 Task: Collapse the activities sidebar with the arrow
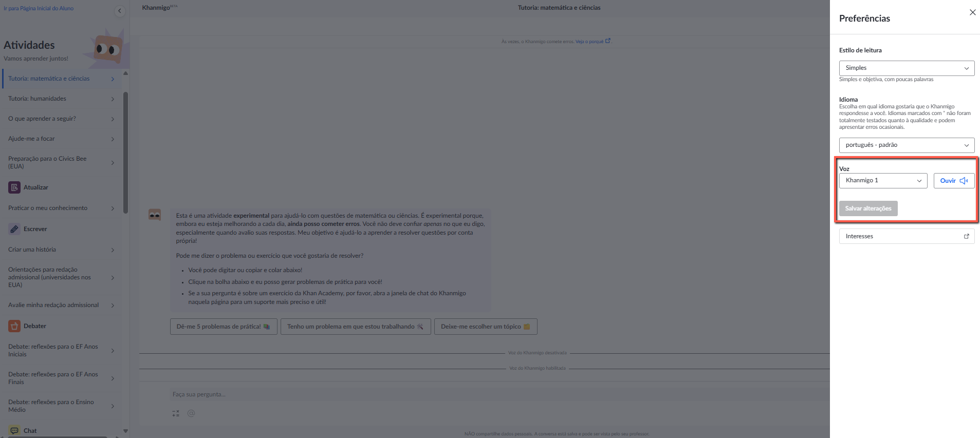tap(120, 11)
